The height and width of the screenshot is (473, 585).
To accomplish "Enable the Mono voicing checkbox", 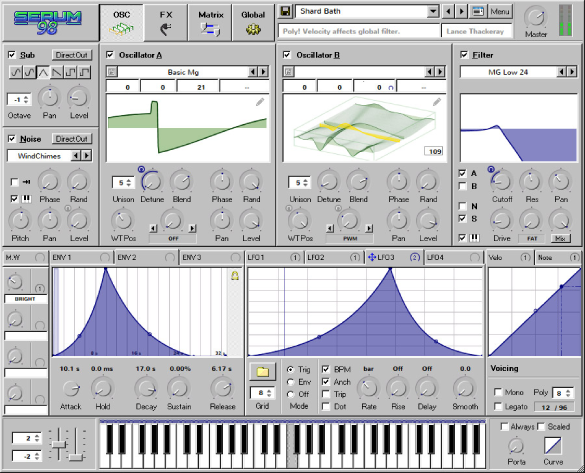I will [498, 392].
